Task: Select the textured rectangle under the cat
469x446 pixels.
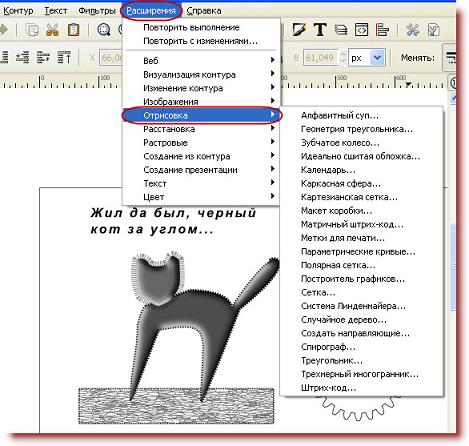Action: tap(176, 406)
